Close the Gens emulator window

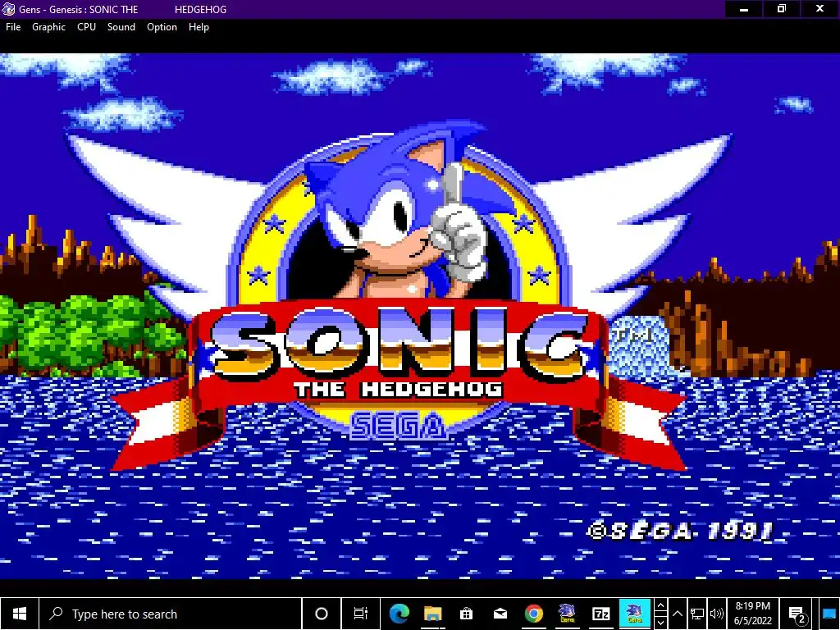[x=819, y=9]
